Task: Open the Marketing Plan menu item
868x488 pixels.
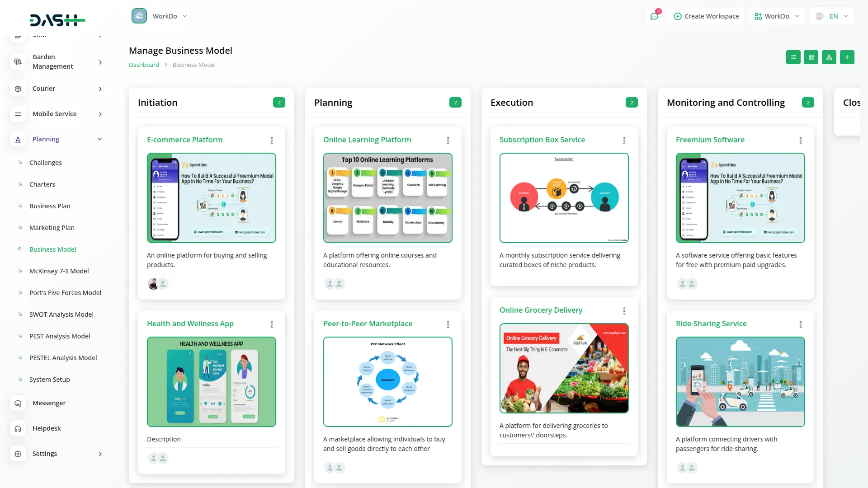Action: [x=52, y=228]
